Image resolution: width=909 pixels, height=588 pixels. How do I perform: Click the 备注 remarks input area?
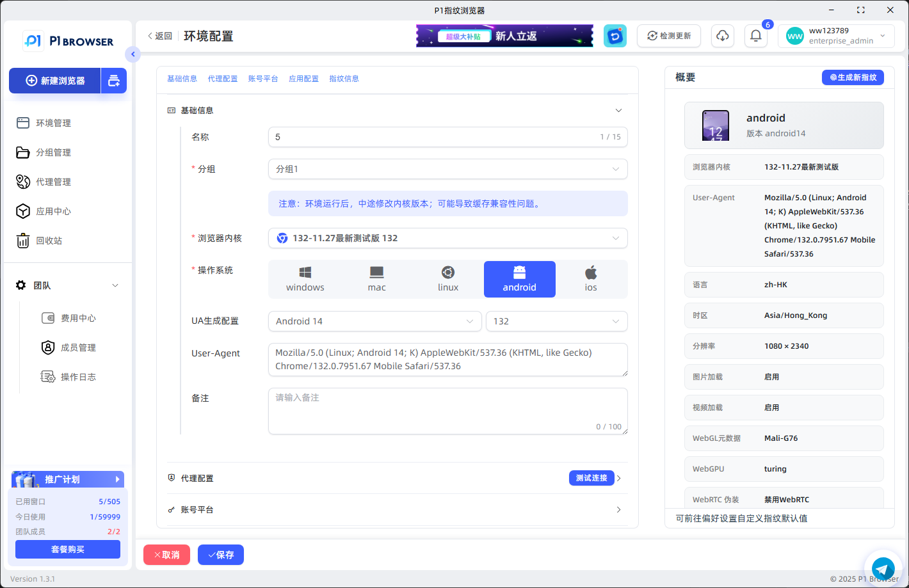448,409
